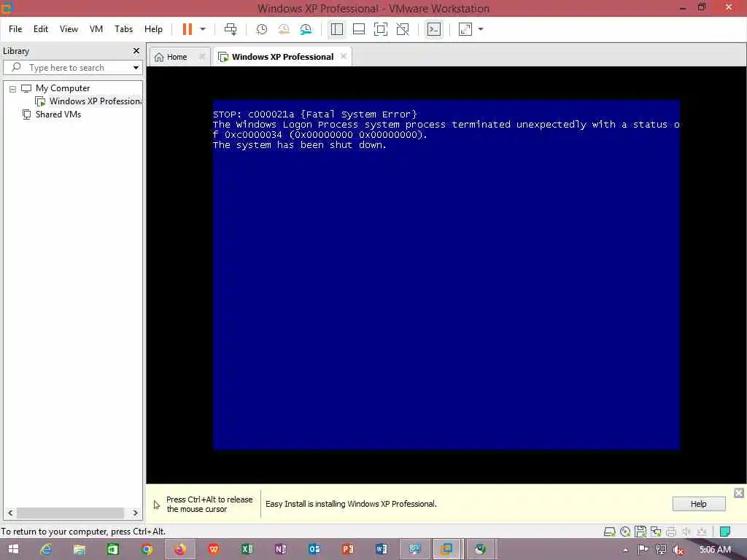Viewport: 747px width, 560px height.
Task: Click the muted volume tray icon
Action: pos(678,550)
